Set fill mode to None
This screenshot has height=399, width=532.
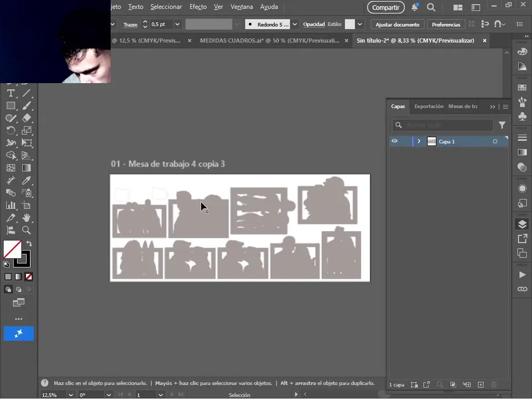(x=29, y=277)
